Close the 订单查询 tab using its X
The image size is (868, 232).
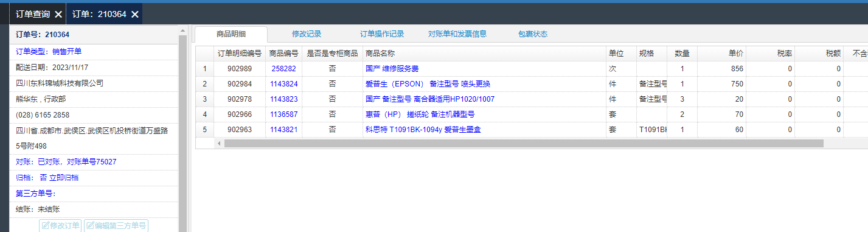click(x=58, y=14)
